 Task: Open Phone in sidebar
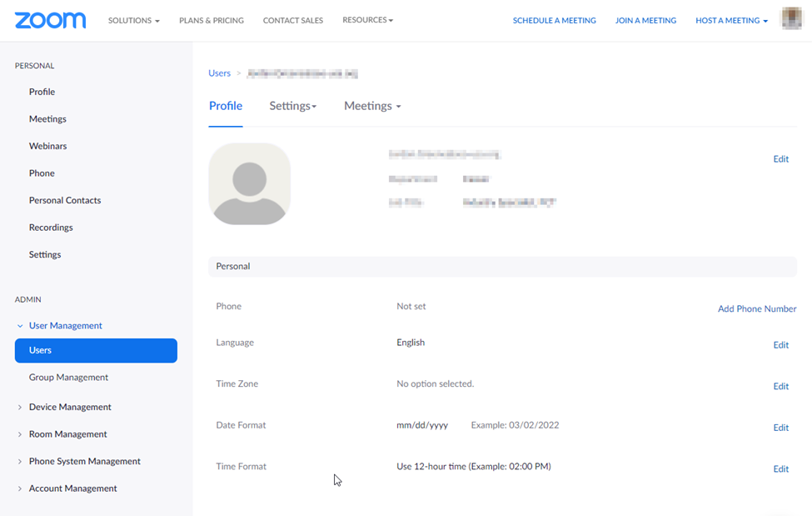42,173
